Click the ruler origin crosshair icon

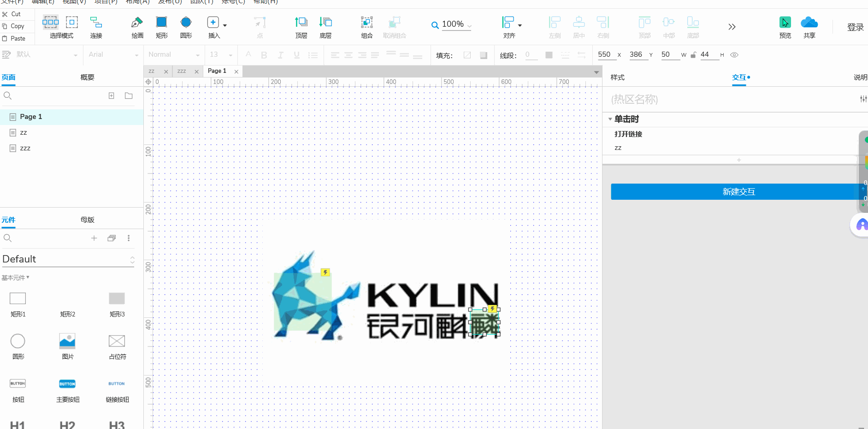pos(148,82)
